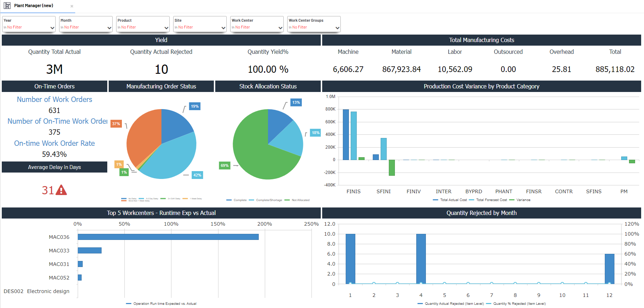
Task: Toggle the Variance legend series
Action: 523,200
